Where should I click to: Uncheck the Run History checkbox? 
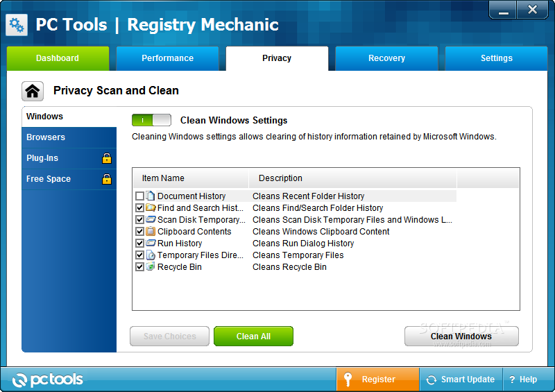140,244
